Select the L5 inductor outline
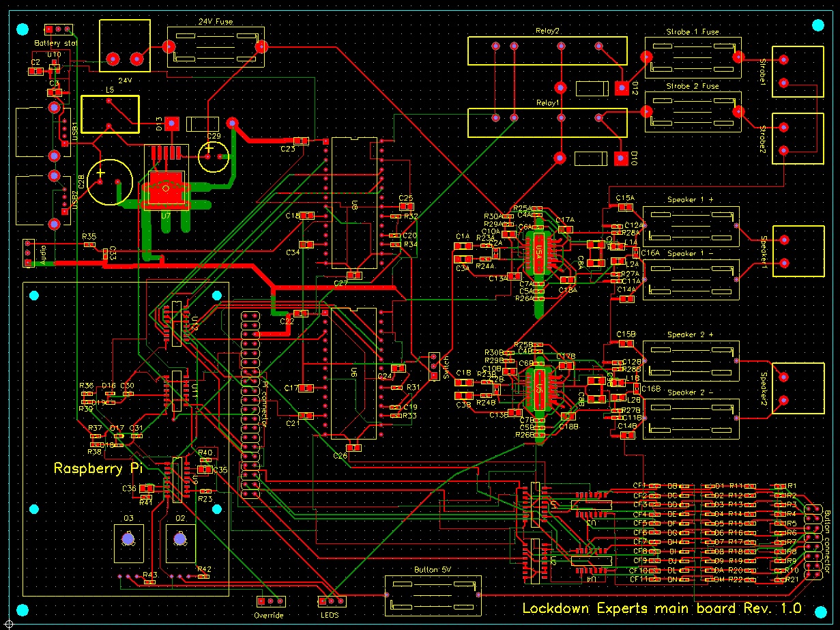The image size is (840, 630). [x=110, y=114]
